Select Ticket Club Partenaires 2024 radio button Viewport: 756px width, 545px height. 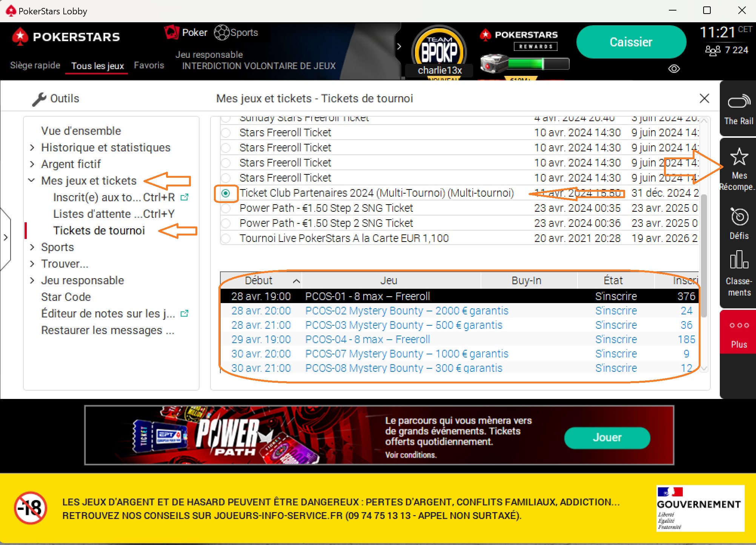click(226, 193)
